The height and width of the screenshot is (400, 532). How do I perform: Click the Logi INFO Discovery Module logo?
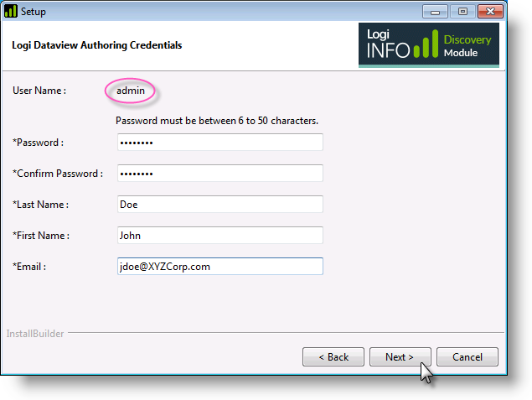(x=428, y=45)
